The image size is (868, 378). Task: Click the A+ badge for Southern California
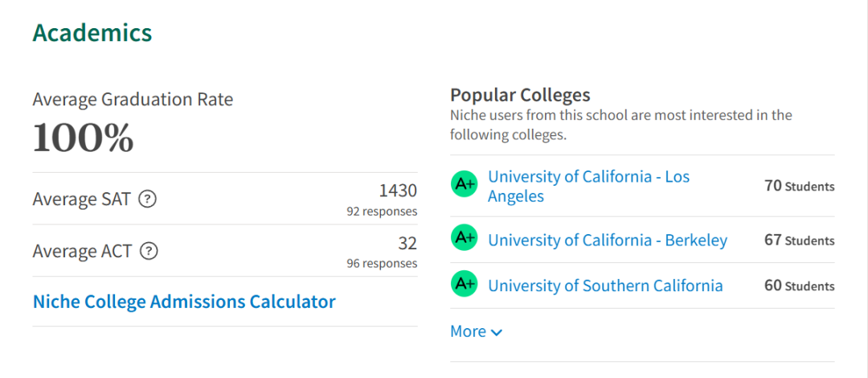pos(464,283)
